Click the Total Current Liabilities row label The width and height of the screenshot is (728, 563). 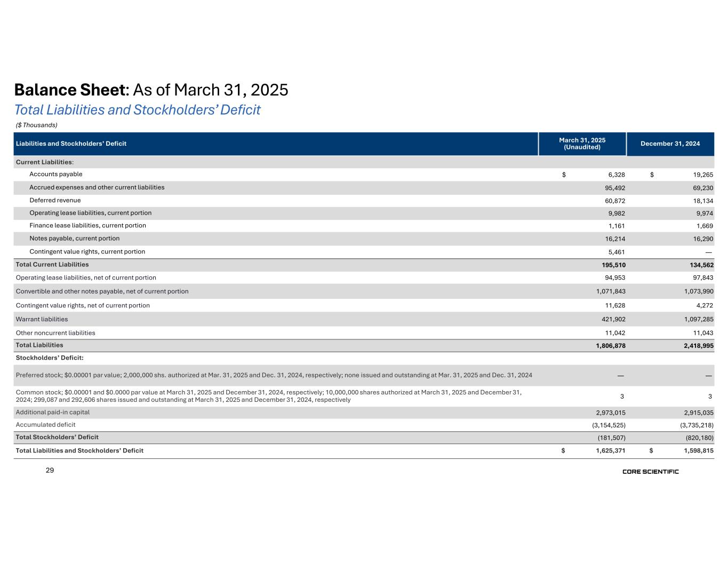click(x=52, y=265)
